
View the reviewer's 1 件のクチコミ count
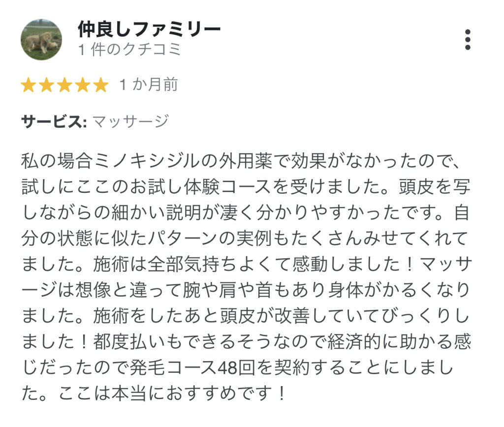click(129, 50)
